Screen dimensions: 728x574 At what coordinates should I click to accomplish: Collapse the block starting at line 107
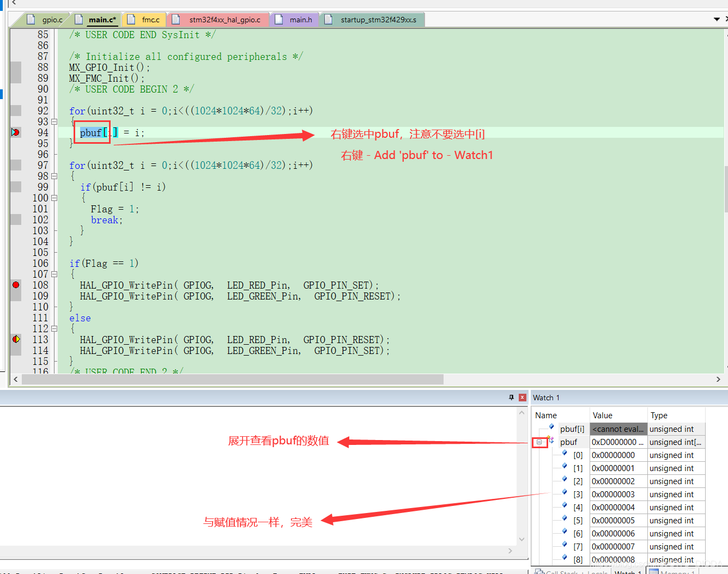pos(54,274)
